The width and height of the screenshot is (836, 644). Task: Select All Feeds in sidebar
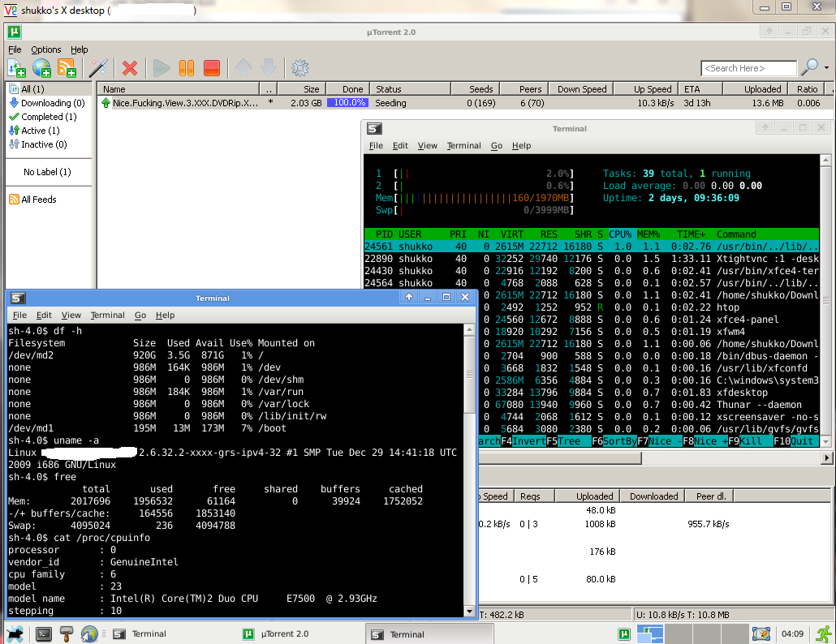click(x=32, y=200)
